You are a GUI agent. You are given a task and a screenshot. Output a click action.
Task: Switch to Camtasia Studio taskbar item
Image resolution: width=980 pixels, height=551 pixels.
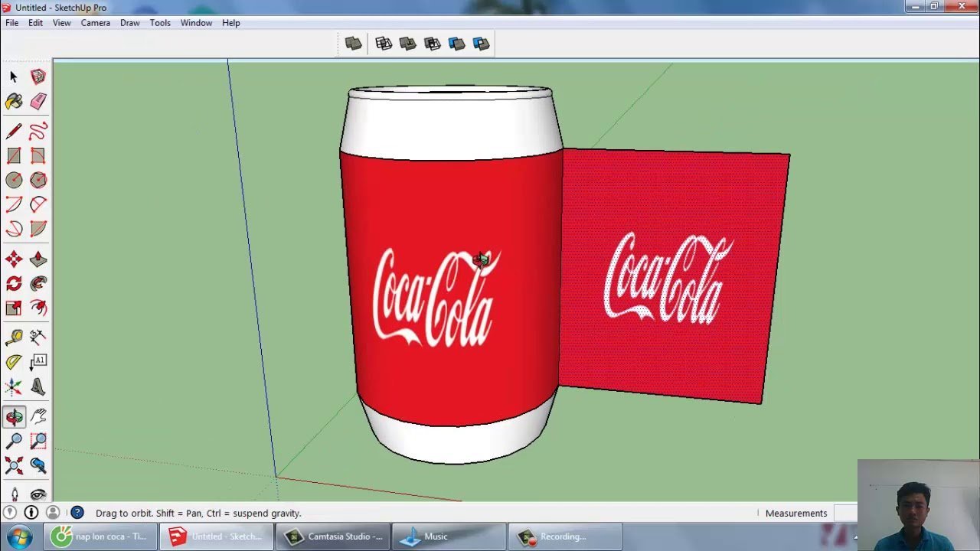pyautogui.click(x=334, y=536)
